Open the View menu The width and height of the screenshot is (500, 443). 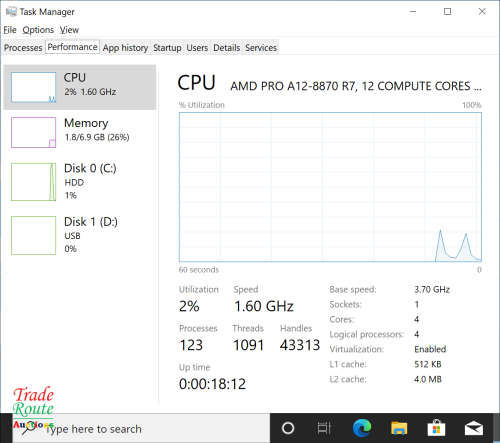[69, 30]
